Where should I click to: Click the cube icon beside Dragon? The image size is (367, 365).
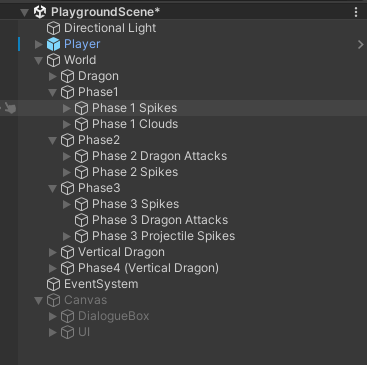point(67,76)
